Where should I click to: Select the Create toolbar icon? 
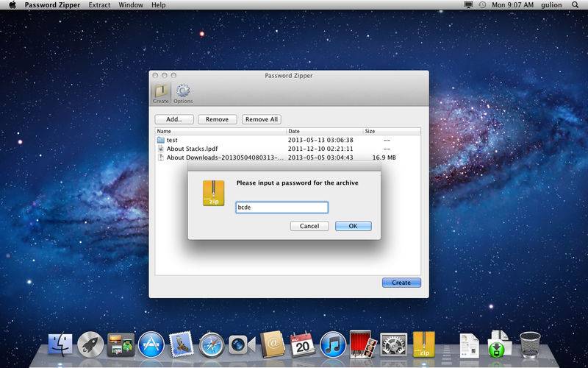point(160,94)
